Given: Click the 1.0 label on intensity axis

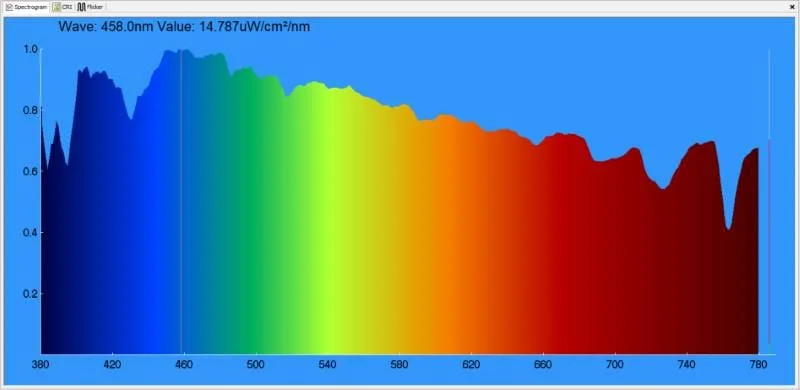Looking at the screenshot, I should pyautogui.click(x=31, y=50).
